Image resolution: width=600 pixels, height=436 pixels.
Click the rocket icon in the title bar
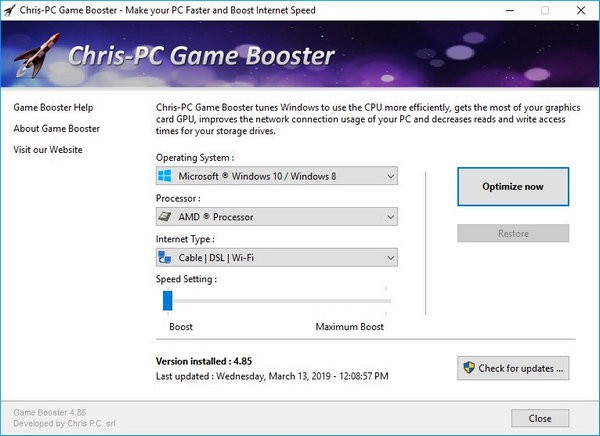(x=9, y=10)
